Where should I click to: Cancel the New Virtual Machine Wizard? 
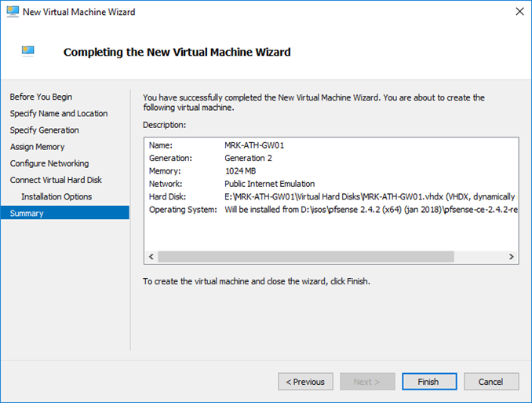point(491,382)
